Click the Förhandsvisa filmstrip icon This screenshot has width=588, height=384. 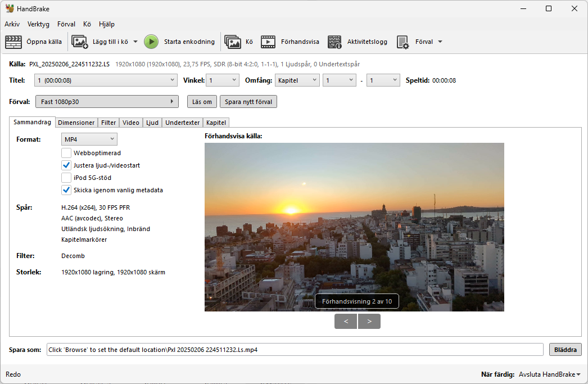pyautogui.click(x=268, y=42)
